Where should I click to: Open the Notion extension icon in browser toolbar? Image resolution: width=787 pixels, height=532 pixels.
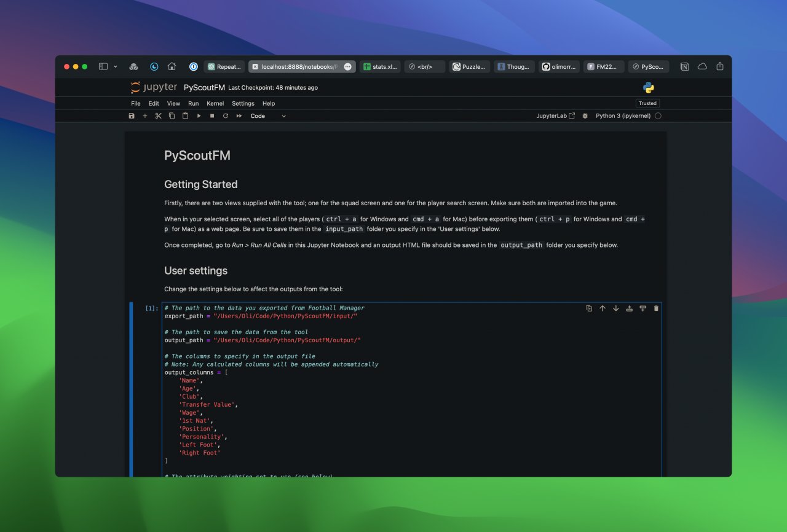pos(684,66)
